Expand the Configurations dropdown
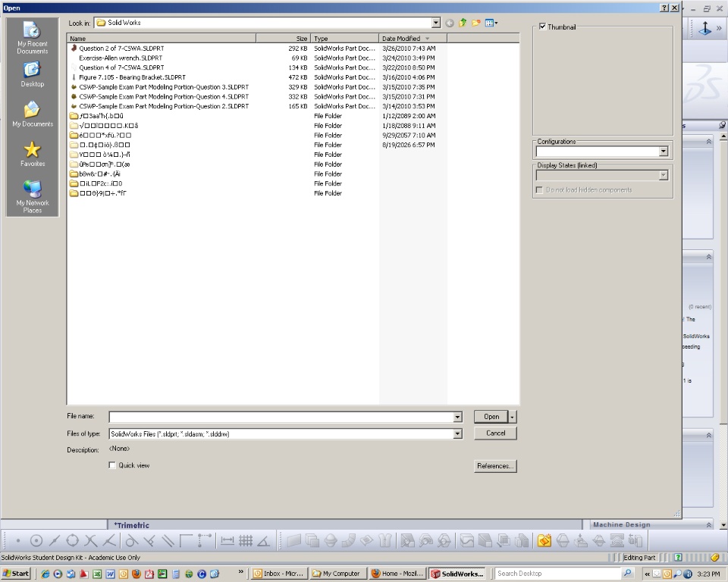The image size is (728, 582). click(x=664, y=152)
